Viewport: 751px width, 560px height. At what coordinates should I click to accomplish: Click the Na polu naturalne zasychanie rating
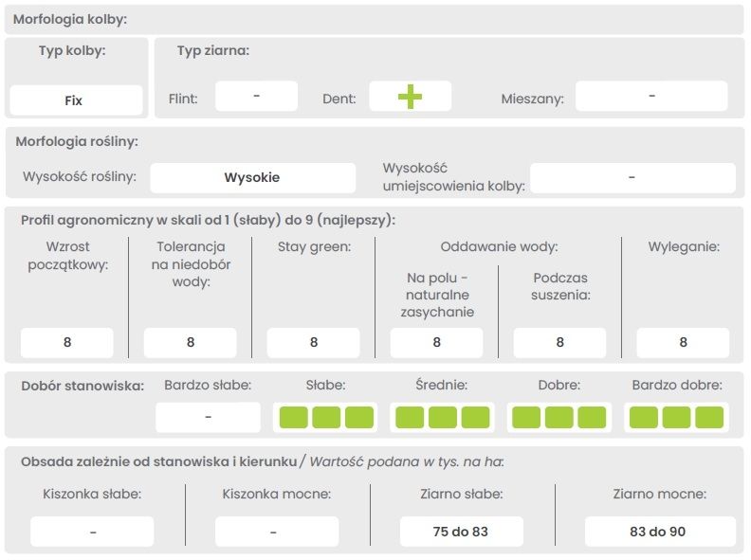[436, 342]
